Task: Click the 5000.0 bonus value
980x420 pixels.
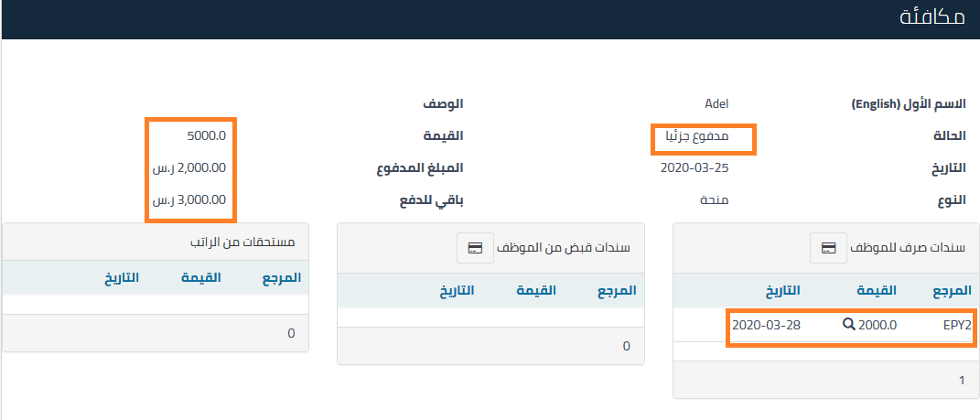Action: click(x=206, y=137)
